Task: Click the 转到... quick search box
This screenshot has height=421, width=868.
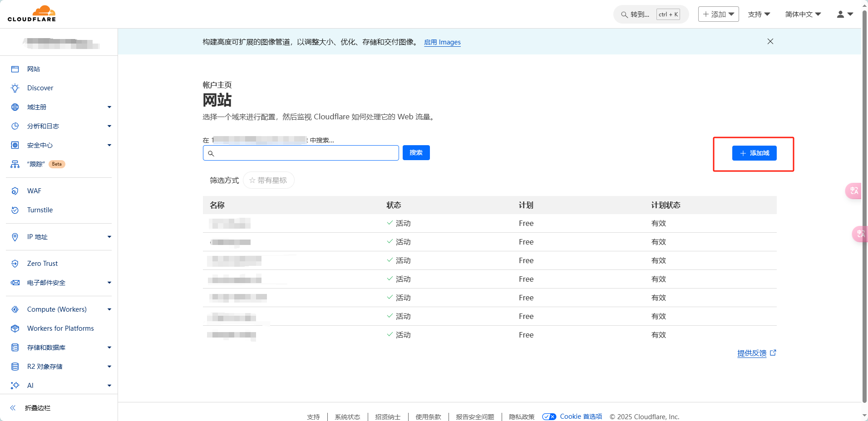Action: (651, 14)
